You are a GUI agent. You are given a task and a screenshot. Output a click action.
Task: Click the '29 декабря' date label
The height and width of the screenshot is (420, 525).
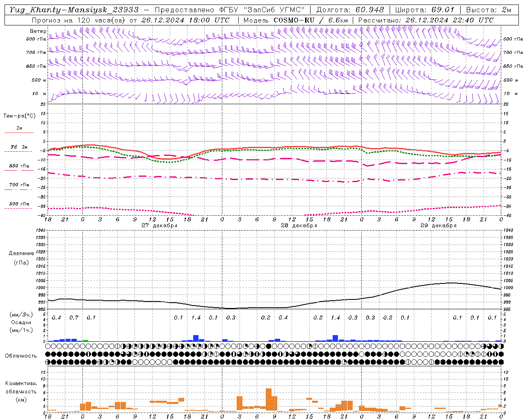tap(438, 226)
